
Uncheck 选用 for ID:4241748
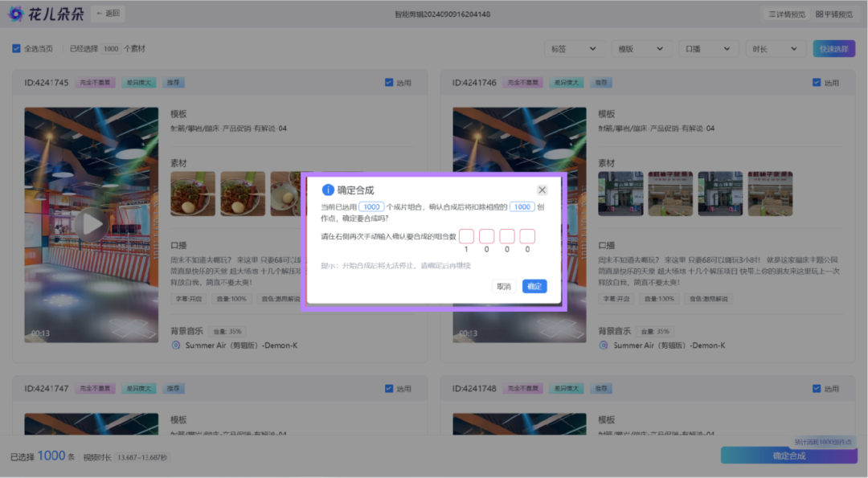(817, 388)
